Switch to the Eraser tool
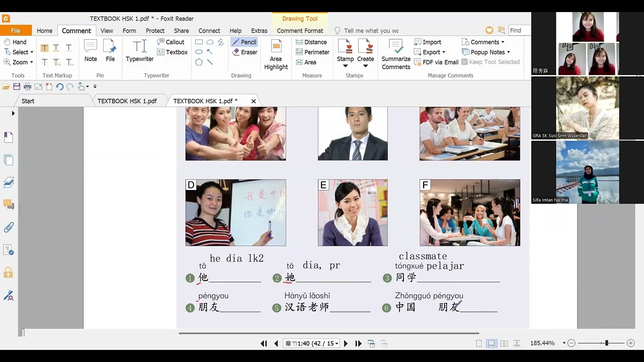Viewport: 644px width, 362px height. tap(245, 52)
